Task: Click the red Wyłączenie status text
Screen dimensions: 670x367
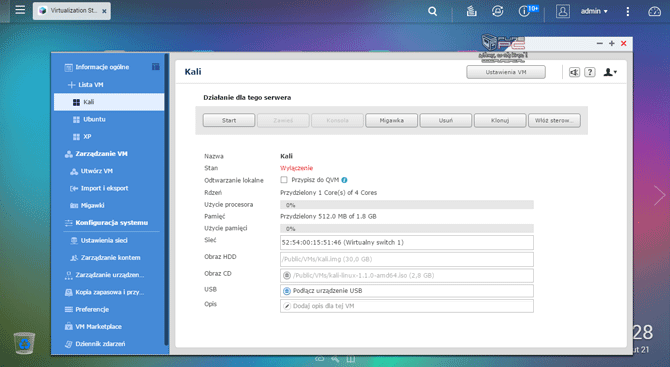Action: click(297, 168)
